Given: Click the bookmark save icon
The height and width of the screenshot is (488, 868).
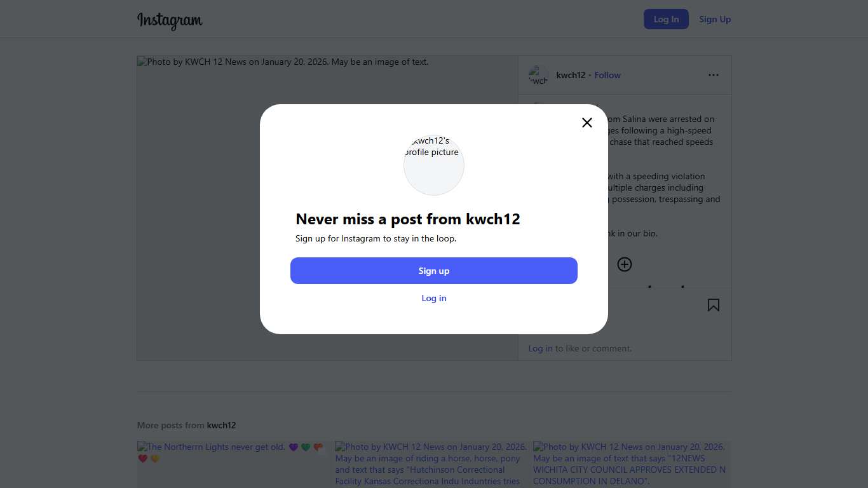Looking at the screenshot, I should (714, 305).
